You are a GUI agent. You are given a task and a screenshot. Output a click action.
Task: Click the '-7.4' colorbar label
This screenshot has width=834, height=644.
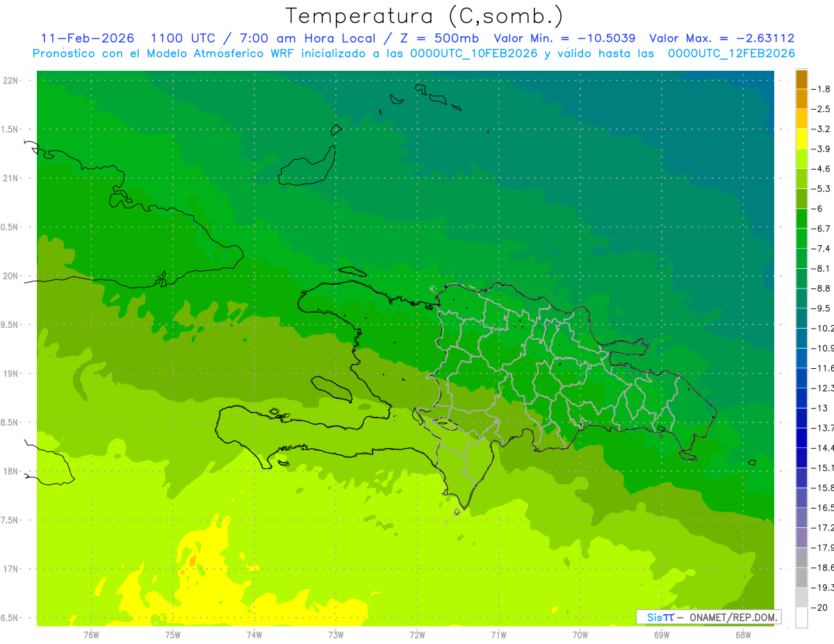pyautogui.click(x=821, y=249)
